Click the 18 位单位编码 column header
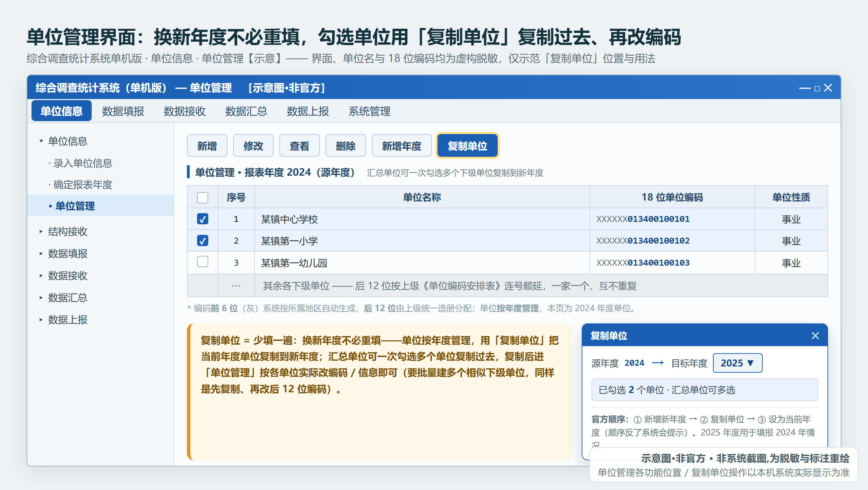This screenshot has height=490, width=868. point(672,197)
